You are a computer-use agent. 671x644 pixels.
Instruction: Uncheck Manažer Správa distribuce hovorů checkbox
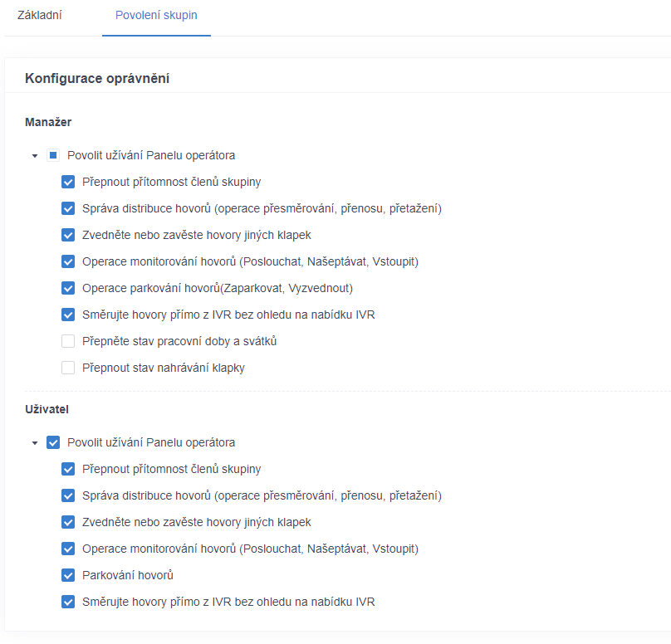pyautogui.click(x=68, y=208)
